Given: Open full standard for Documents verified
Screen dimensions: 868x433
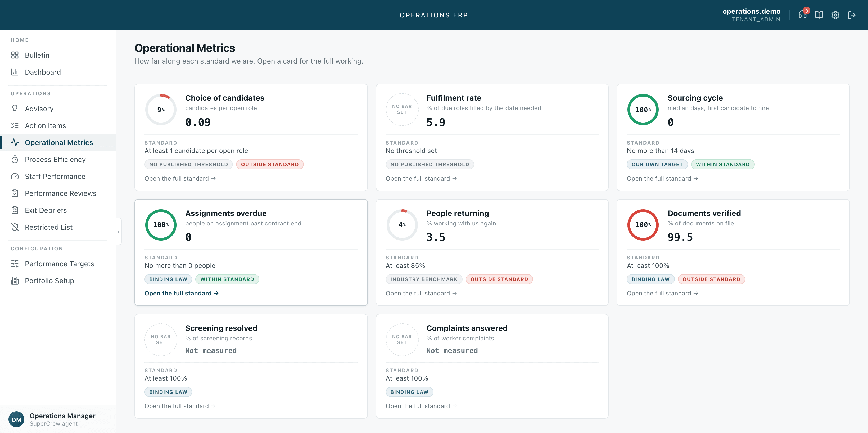Looking at the screenshot, I should tap(662, 293).
